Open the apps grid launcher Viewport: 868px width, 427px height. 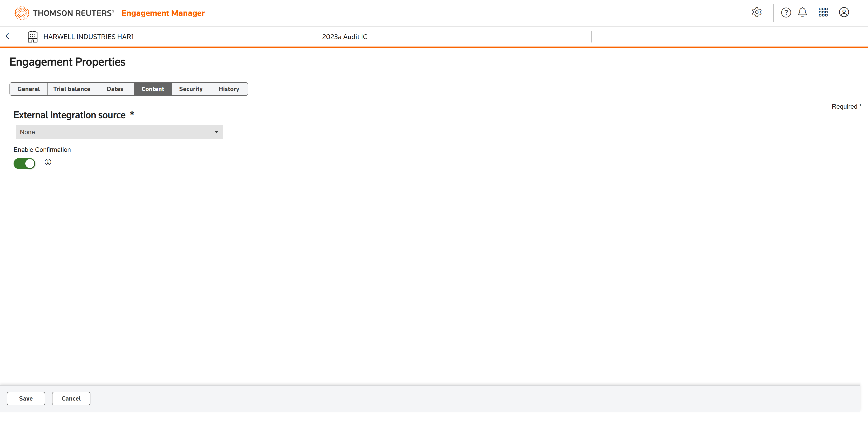823,12
